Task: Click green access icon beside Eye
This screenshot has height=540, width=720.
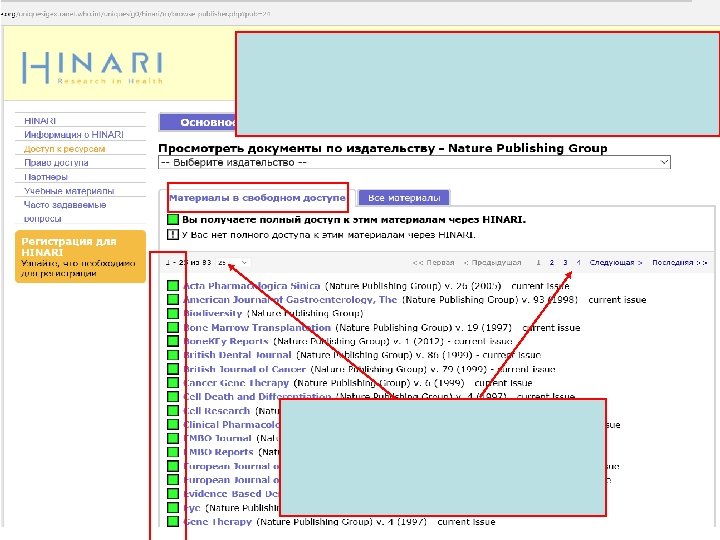Action: click(173, 507)
